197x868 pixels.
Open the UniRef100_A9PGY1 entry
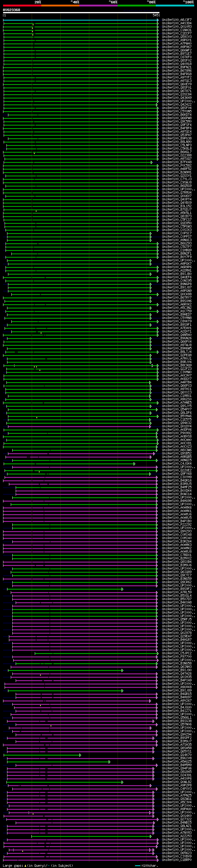tap(176, 40)
